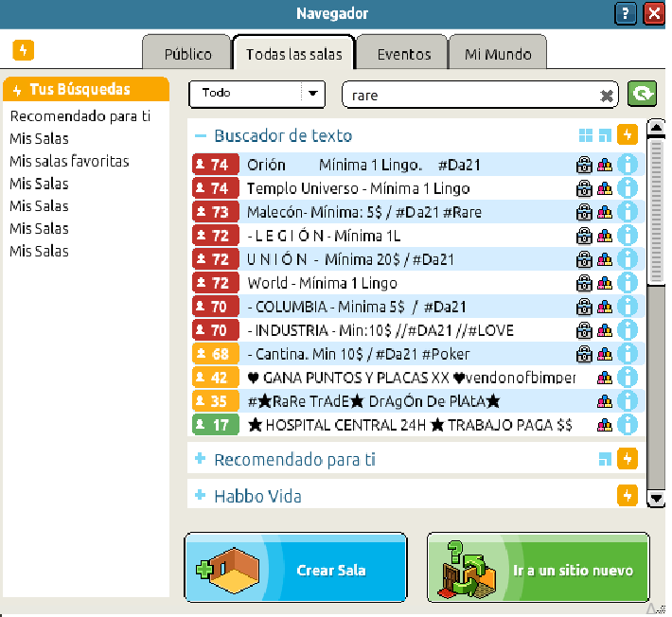Click the room list scrollbar thumb
The width and height of the screenshot is (672, 617).
point(656,211)
